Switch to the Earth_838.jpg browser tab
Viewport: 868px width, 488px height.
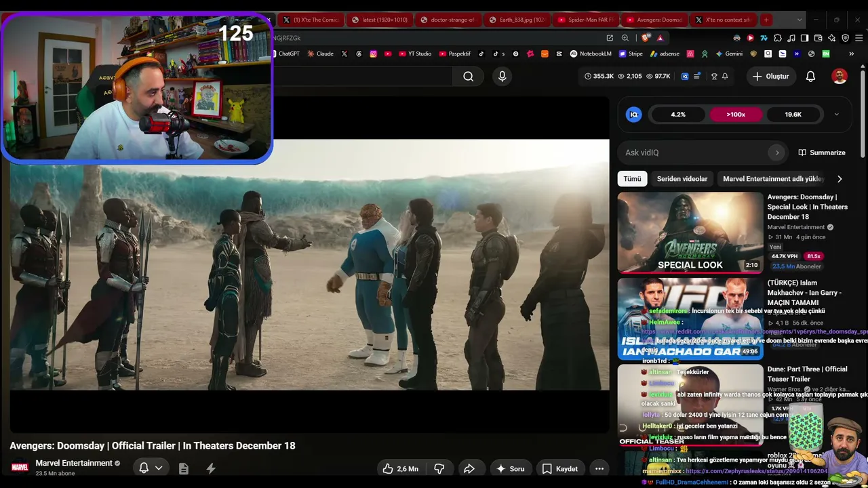coord(517,20)
